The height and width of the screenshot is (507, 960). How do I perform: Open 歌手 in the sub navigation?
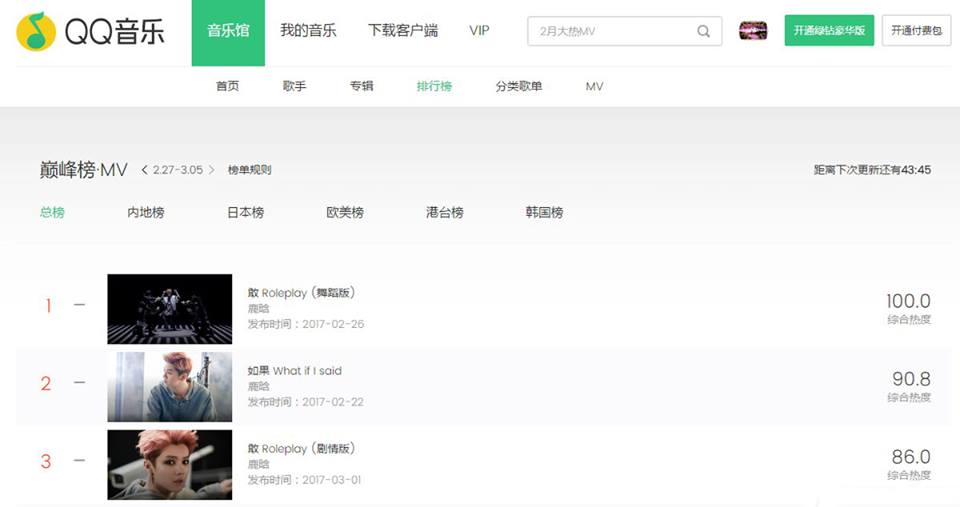pos(294,86)
